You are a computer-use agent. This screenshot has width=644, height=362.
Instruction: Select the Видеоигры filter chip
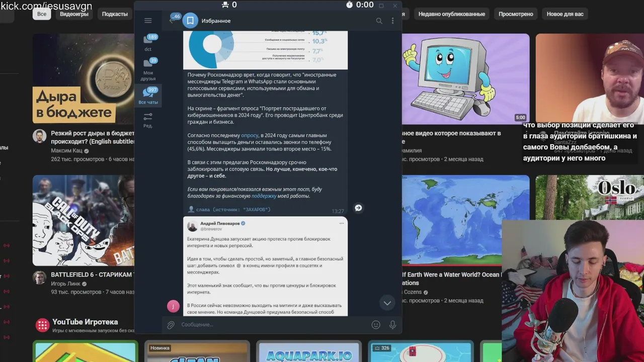coord(74,14)
